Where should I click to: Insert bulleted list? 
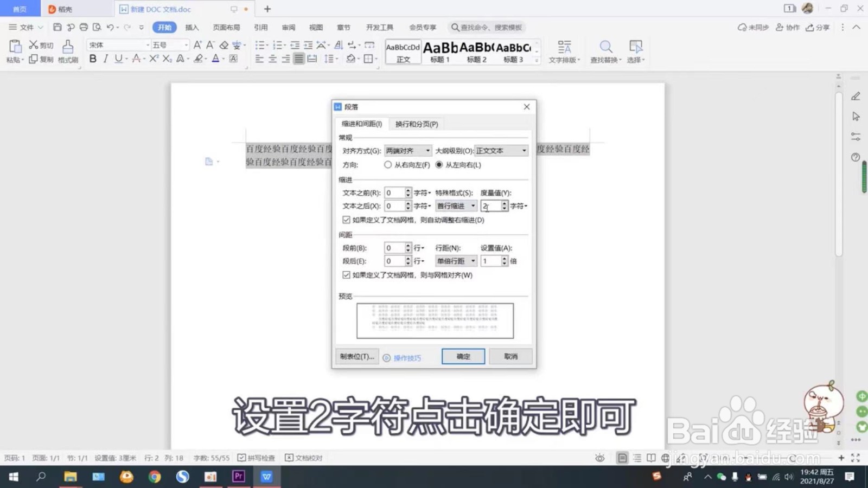click(260, 45)
